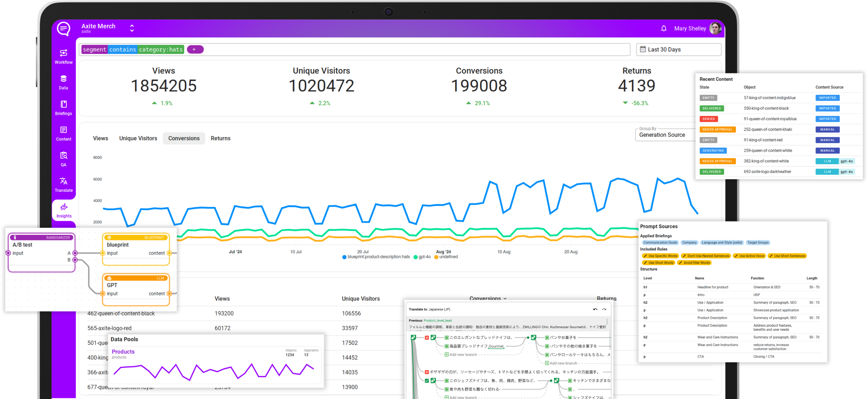Click the content output port of the GPT node
Screen dimensions: 868x399
(x=169, y=294)
